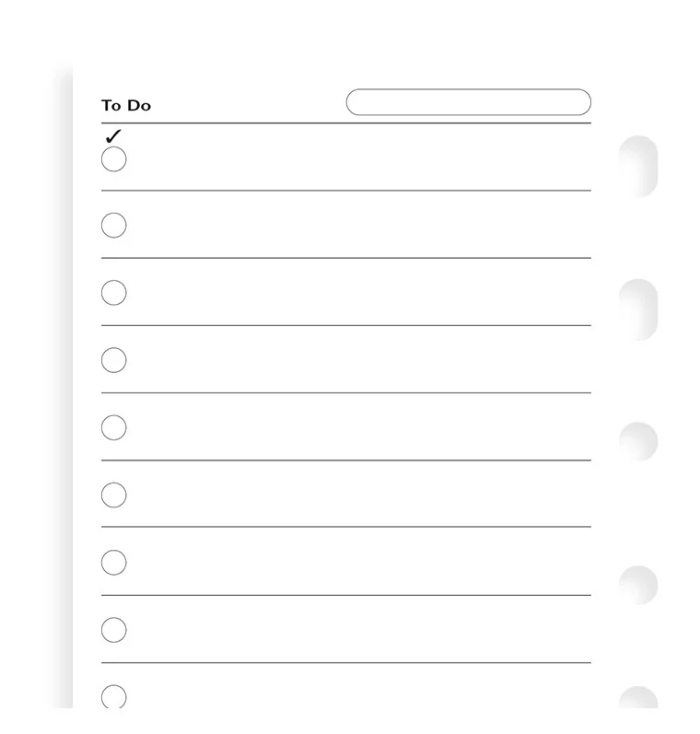Select the fifth to-do circle
The image size is (700, 734).
point(113,427)
